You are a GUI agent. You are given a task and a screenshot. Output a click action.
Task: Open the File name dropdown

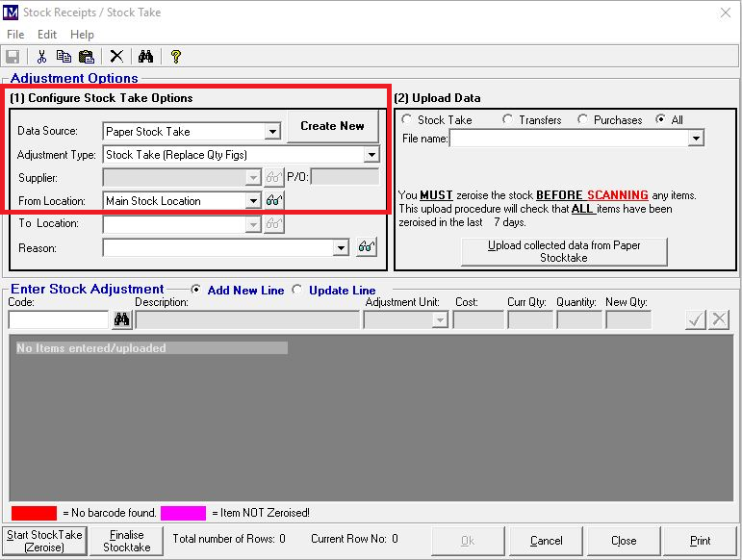[696, 139]
